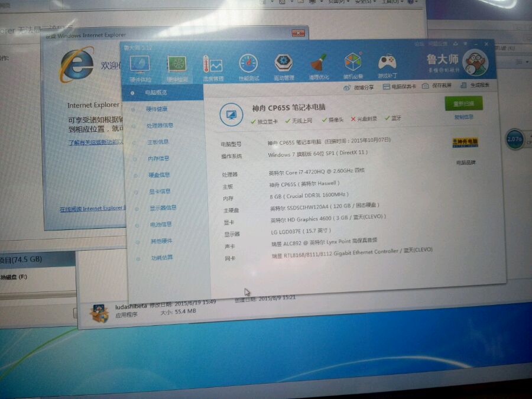Viewport: 532px width, 399px height.
Task: Select the 硬件检测 circuit board icon
Action: tap(176, 64)
